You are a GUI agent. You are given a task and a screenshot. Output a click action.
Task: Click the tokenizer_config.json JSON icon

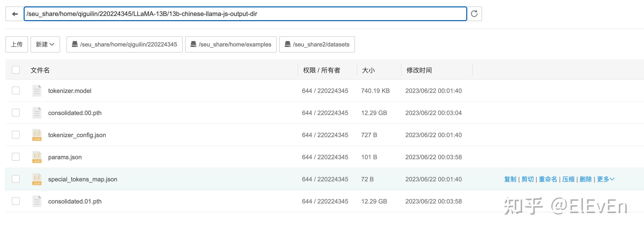click(37, 135)
